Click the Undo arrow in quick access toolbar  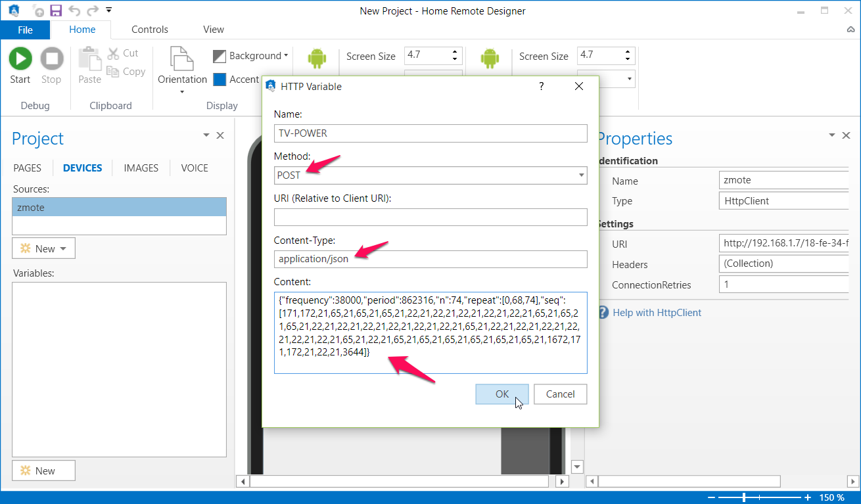74,11
